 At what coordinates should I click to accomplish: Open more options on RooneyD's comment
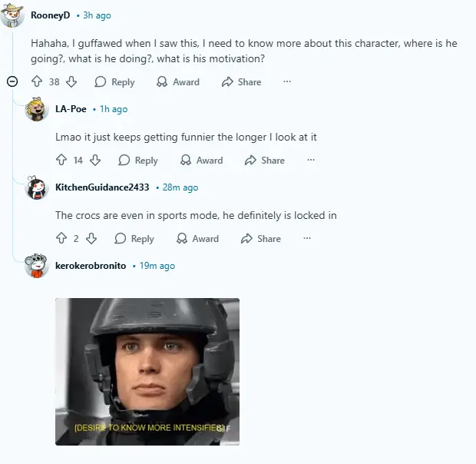(287, 81)
